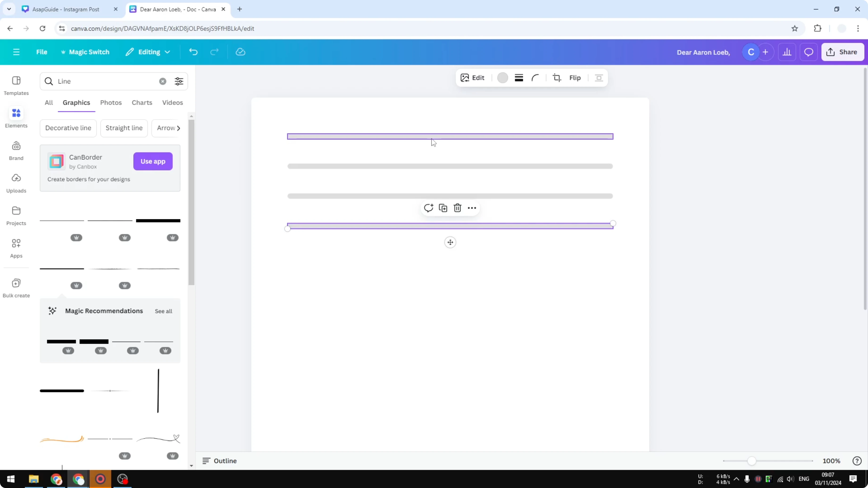Screen dimensions: 868x488
Task: Click the Undo icon
Action: point(193,52)
